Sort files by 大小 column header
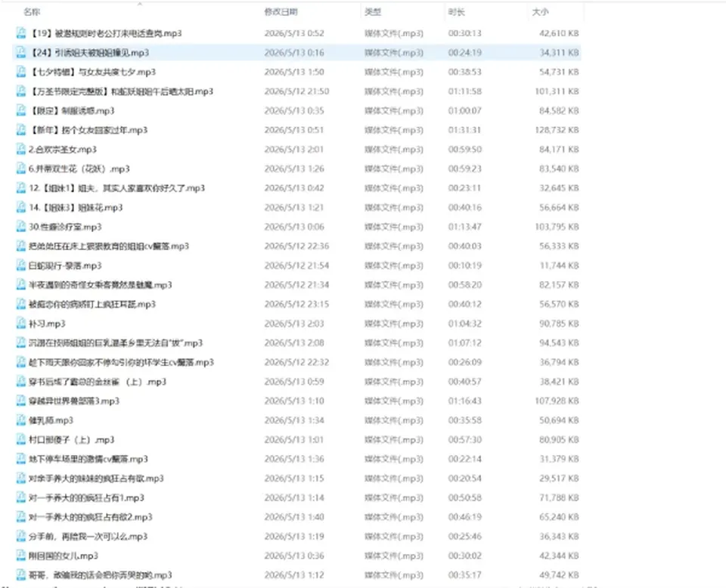Viewport: 726px width, 588px height. [540, 12]
